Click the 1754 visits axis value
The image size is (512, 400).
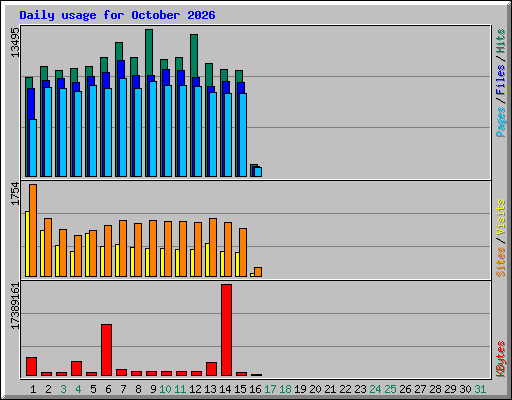pyautogui.click(x=15, y=193)
